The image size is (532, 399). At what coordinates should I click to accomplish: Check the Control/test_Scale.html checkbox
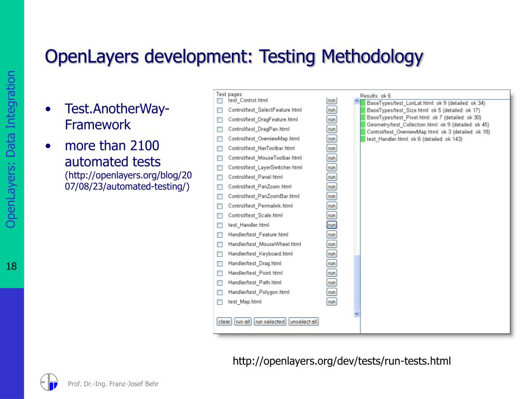[x=220, y=215]
